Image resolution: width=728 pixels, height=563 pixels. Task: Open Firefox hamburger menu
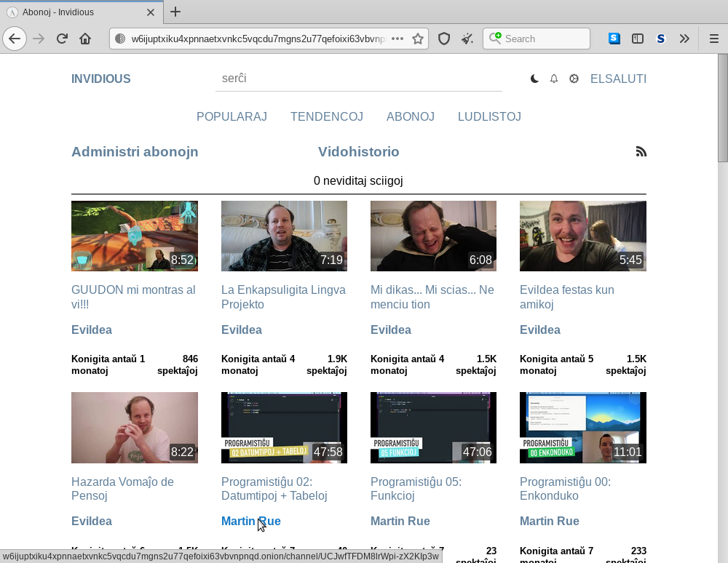tap(713, 39)
